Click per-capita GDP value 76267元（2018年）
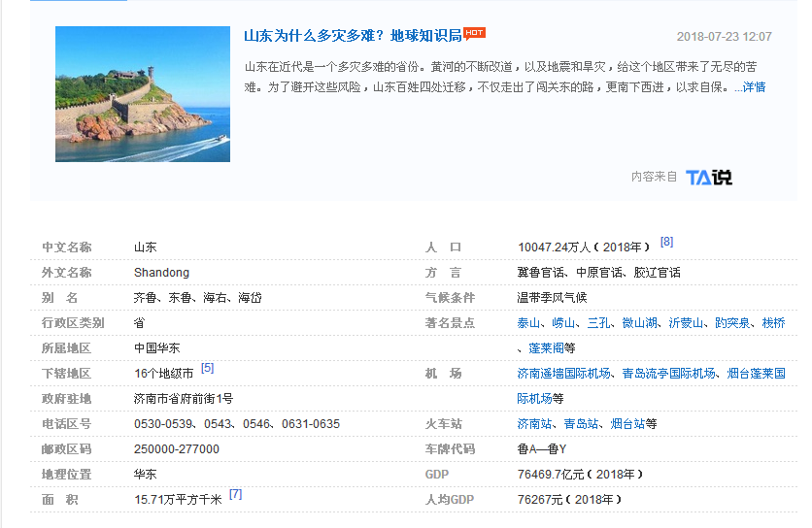 click(x=569, y=500)
